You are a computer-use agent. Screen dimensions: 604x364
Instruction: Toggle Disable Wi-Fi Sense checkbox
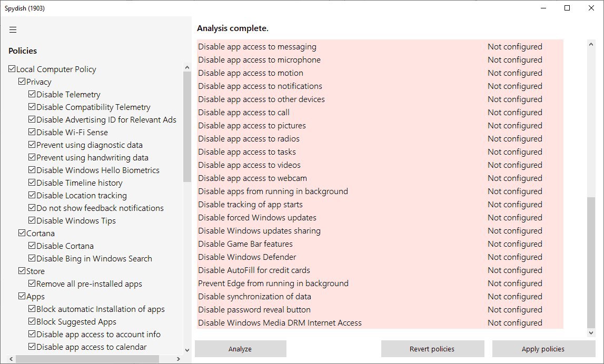(32, 133)
